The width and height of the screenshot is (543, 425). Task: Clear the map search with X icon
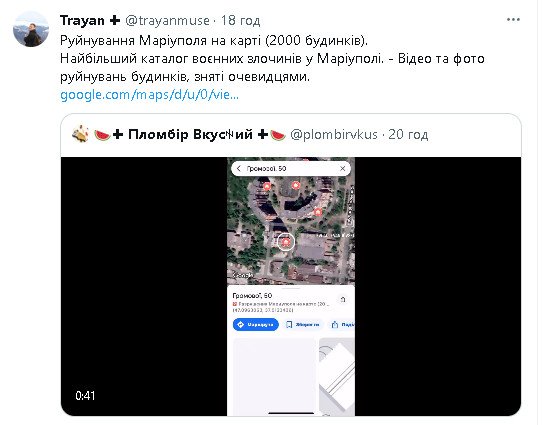point(342,168)
